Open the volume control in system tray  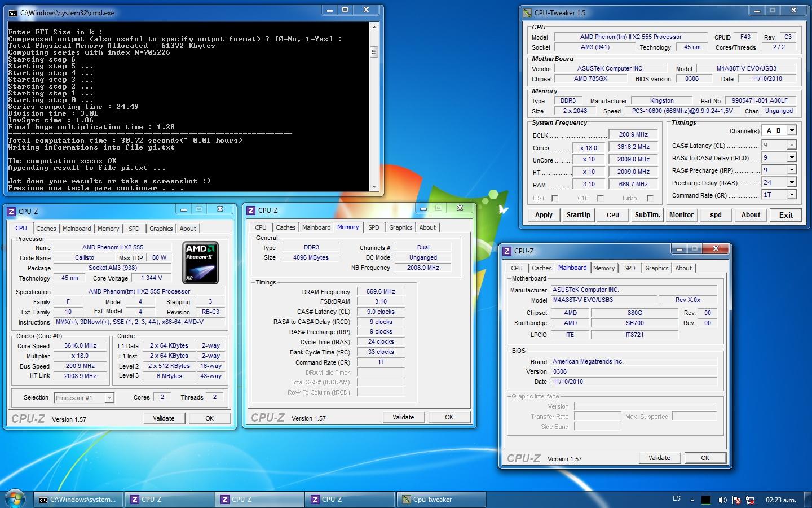tap(722, 500)
